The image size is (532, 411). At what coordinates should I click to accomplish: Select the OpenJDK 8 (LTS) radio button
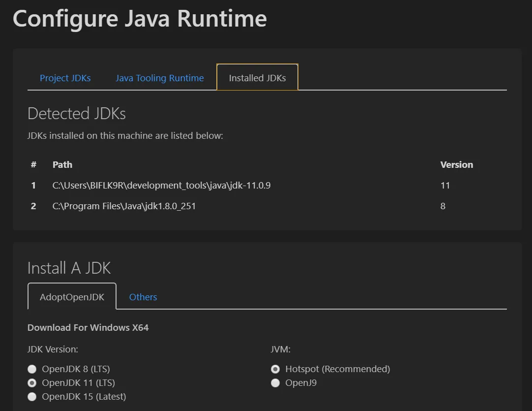point(32,369)
